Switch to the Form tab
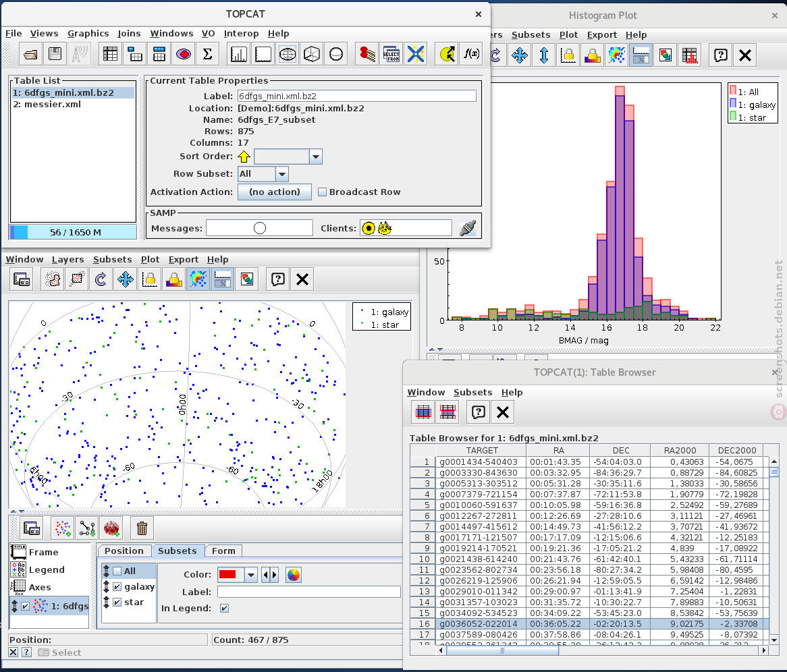The image size is (787, 672). pos(223,551)
